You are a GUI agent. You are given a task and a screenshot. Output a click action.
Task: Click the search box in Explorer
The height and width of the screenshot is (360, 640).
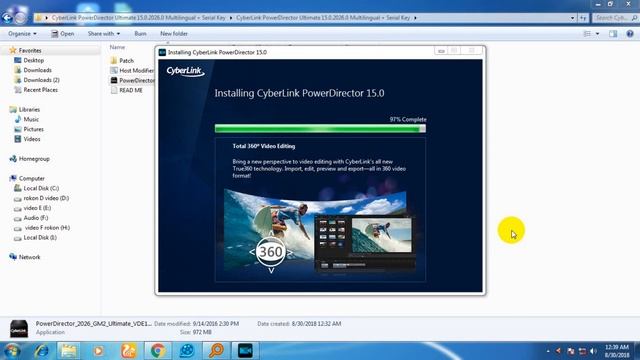[x=616, y=18]
